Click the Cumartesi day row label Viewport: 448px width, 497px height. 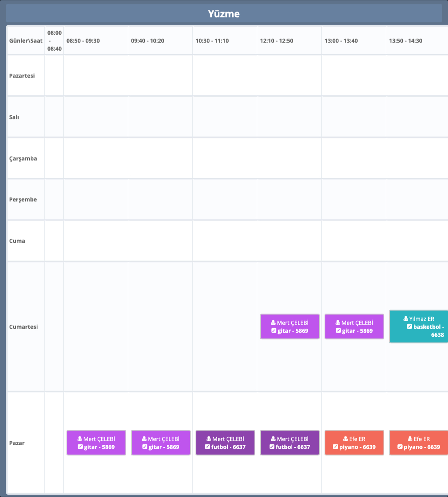click(23, 327)
